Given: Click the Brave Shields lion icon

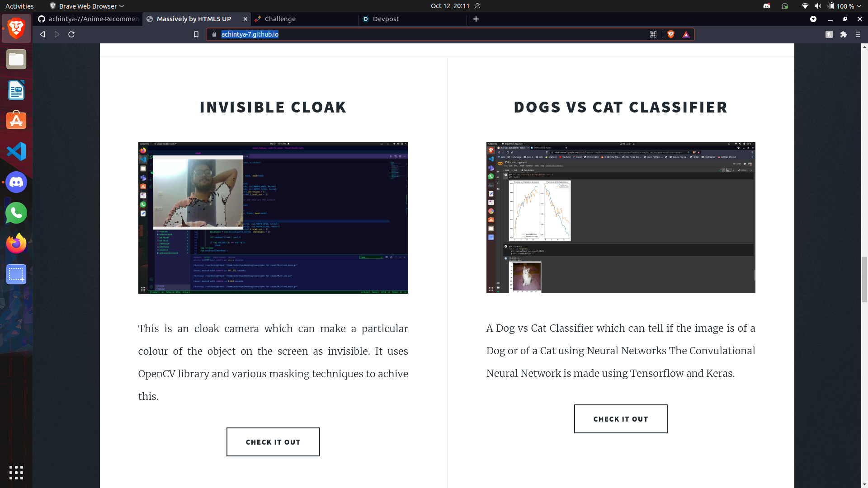Looking at the screenshot, I should point(671,34).
